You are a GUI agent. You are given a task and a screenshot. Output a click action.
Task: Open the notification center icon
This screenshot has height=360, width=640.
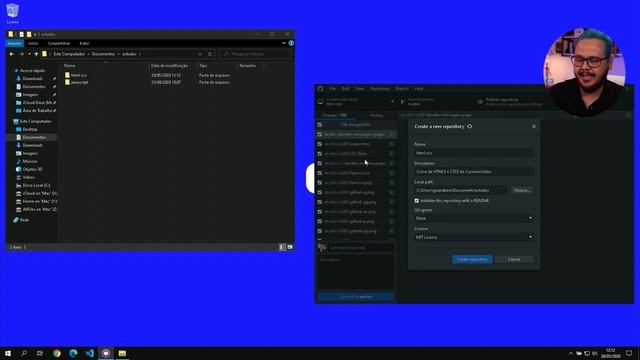click(x=629, y=353)
